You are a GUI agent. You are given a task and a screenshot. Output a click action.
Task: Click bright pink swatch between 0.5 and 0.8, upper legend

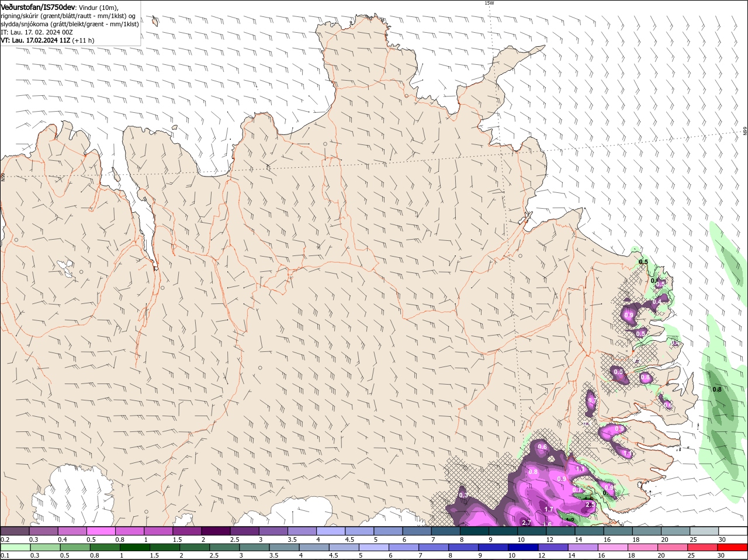point(101,531)
